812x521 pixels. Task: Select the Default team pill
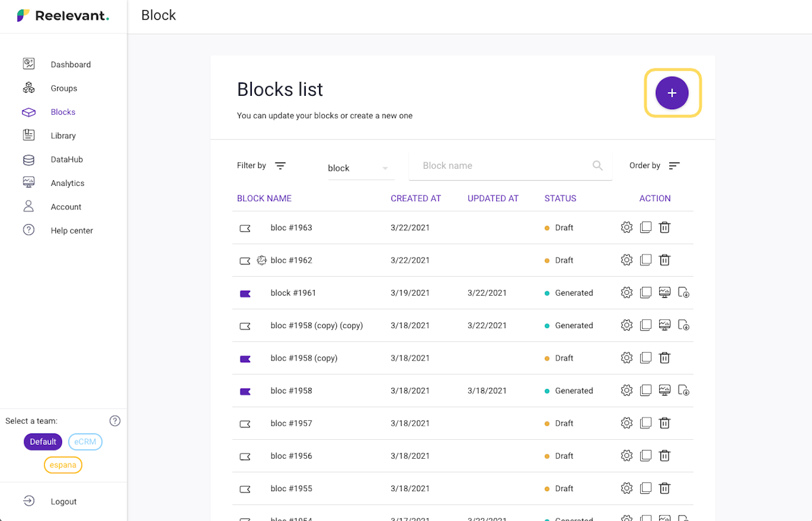point(43,442)
